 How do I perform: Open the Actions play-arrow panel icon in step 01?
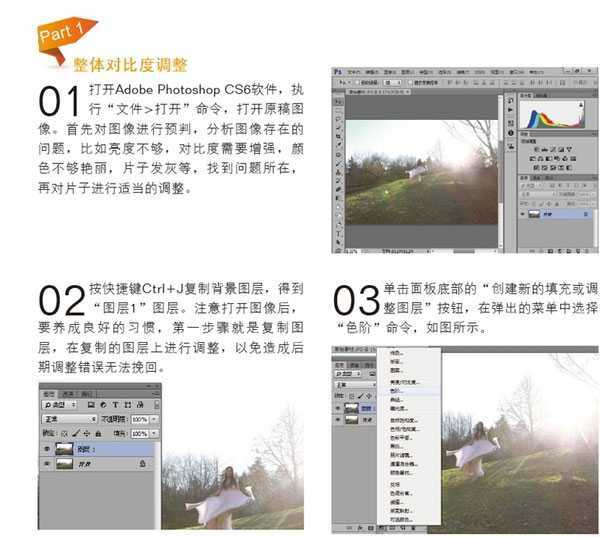[x=510, y=110]
